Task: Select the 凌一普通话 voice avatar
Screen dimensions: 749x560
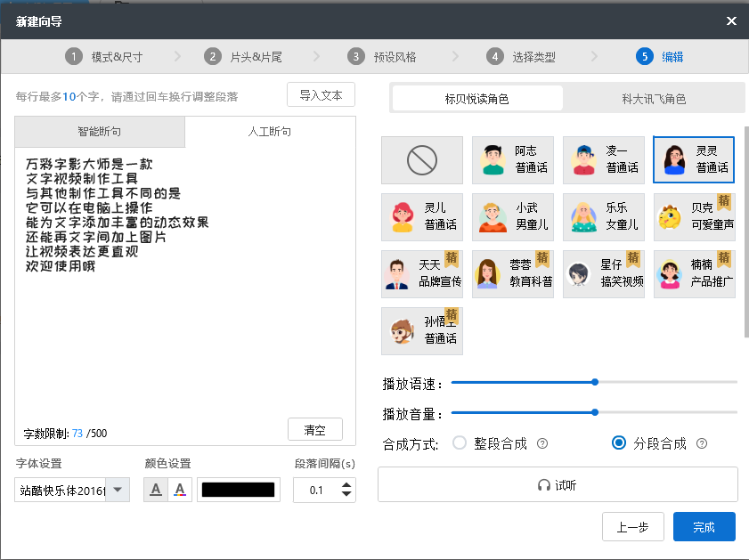Action: click(x=604, y=160)
